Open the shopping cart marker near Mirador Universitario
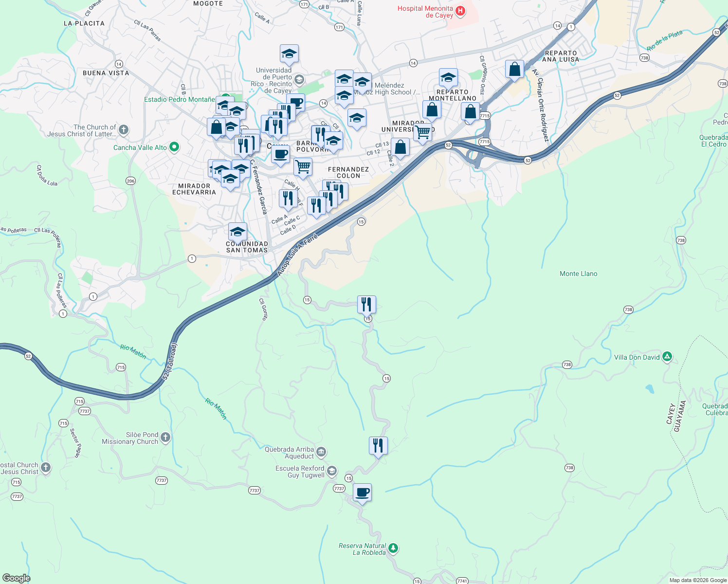Viewport: 728px width, 584px height. point(422,130)
